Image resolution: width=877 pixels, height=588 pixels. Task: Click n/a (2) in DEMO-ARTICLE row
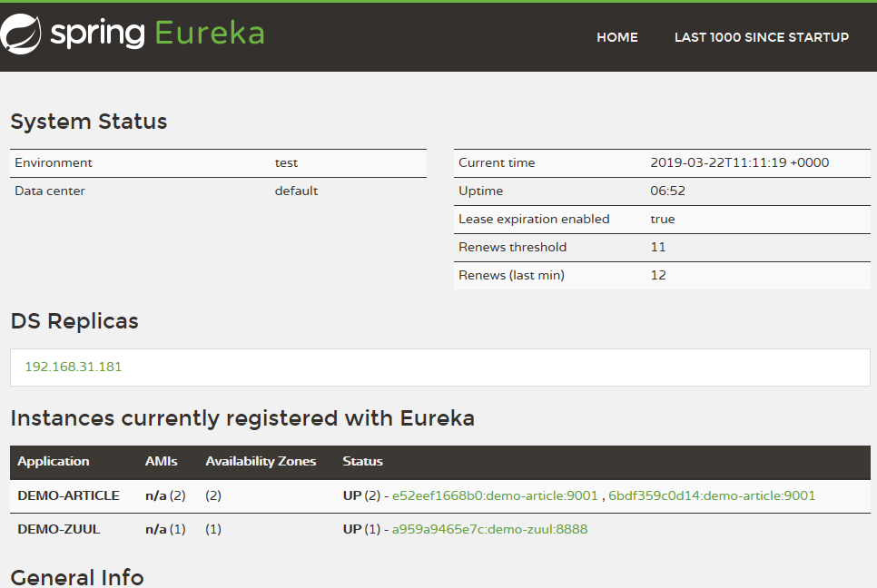click(x=165, y=495)
